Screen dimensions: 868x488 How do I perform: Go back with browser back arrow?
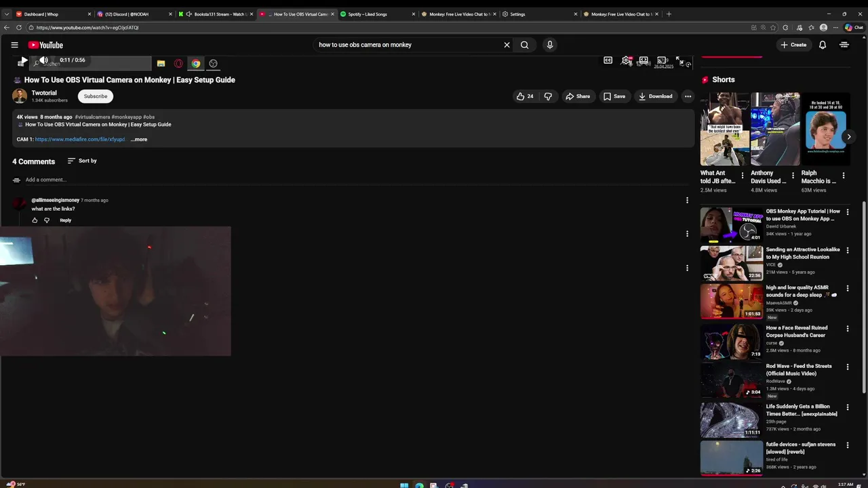pos(7,28)
